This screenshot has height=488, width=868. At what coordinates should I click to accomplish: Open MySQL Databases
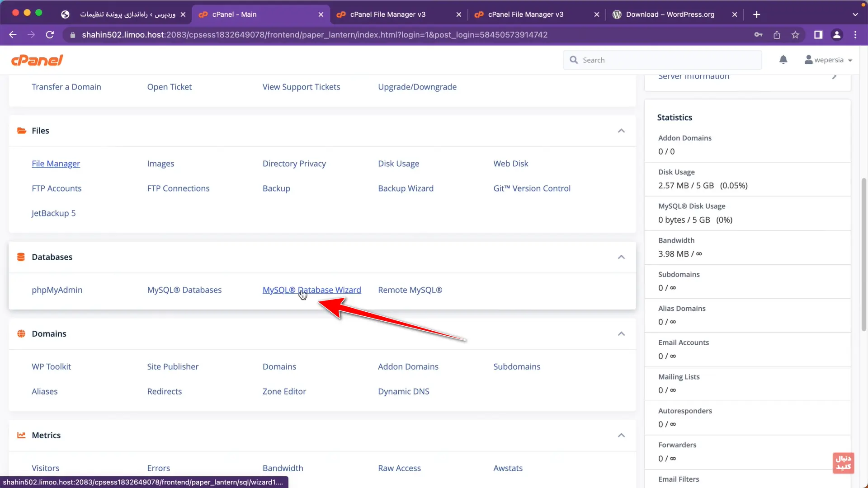pyautogui.click(x=184, y=290)
